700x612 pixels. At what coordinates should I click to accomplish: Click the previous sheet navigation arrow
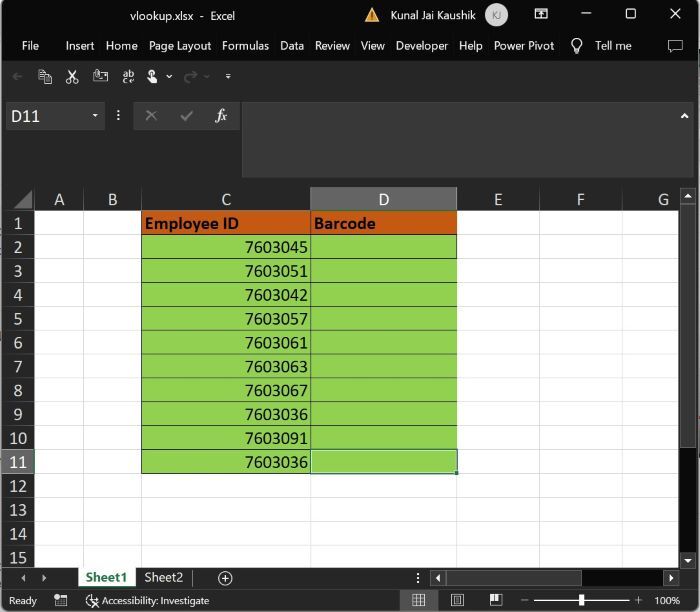23,578
